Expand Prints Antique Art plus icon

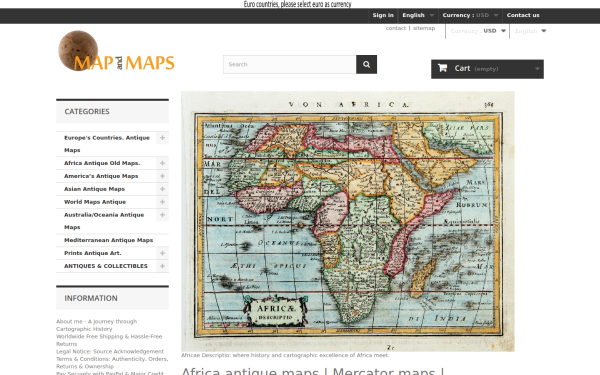click(x=162, y=253)
